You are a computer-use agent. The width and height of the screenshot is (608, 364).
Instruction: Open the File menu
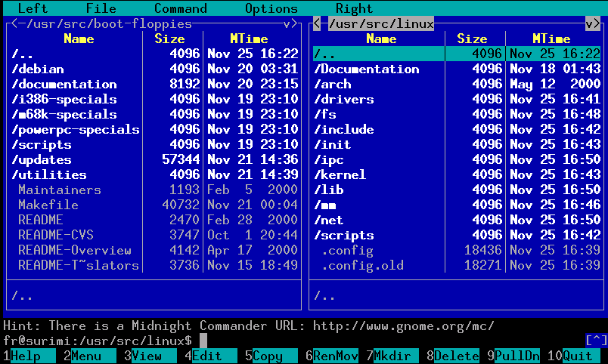tap(101, 8)
